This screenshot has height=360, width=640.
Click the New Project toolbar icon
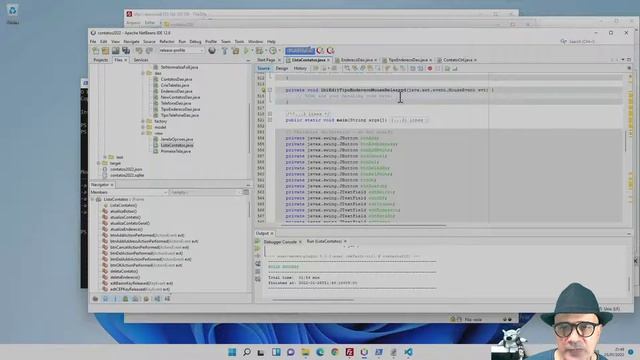pos(105,51)
